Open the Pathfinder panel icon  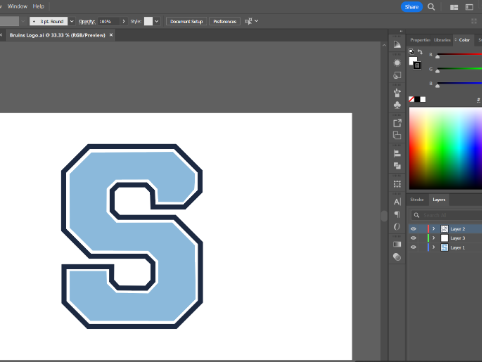[x=397, y=166]
